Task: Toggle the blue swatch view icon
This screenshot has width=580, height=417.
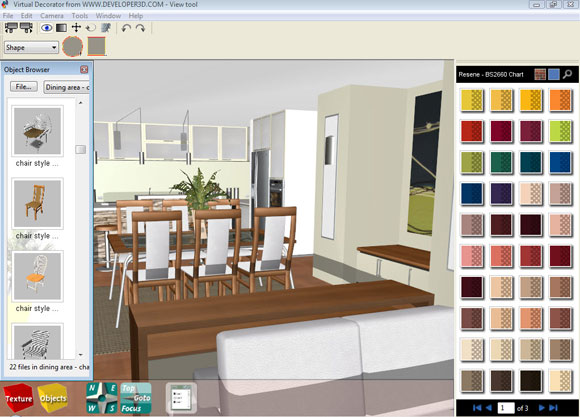Action: [554, 74]
